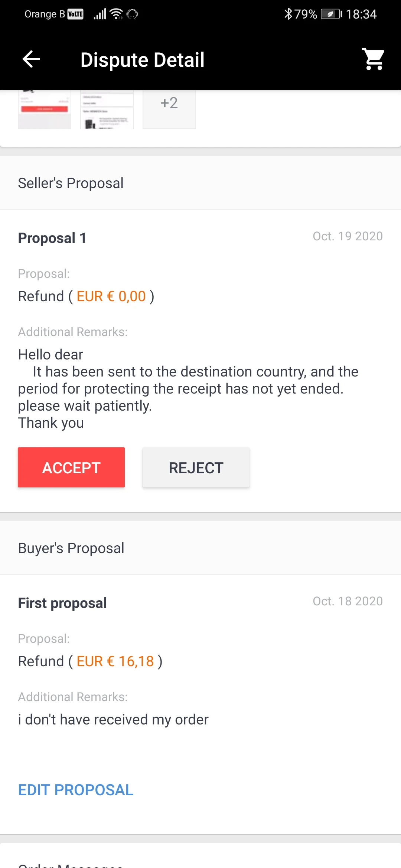Reject the seller's refund proposal
The width and height of the screenshot is (401, 868).
pos(196,467)
